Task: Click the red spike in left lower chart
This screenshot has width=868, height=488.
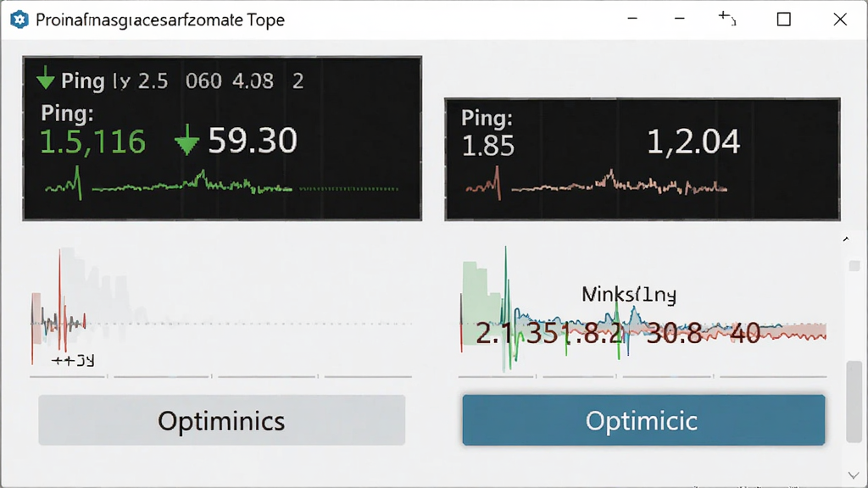Action: [60, 302]
